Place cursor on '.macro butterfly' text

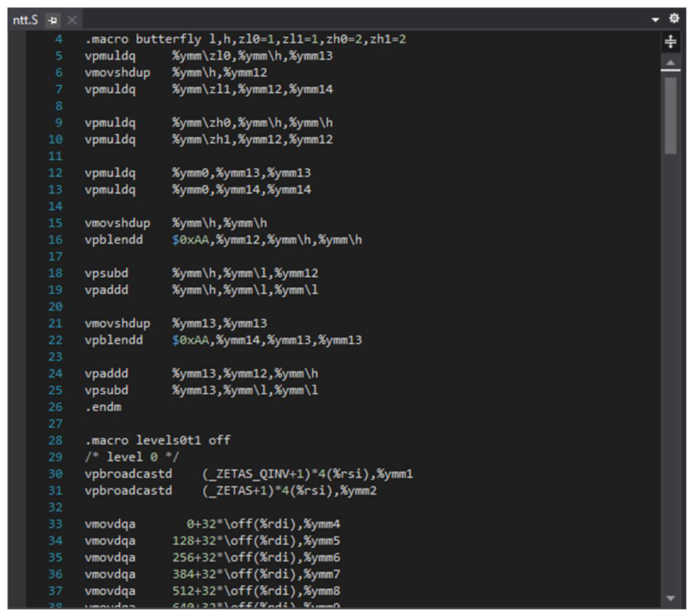[143, 39]
